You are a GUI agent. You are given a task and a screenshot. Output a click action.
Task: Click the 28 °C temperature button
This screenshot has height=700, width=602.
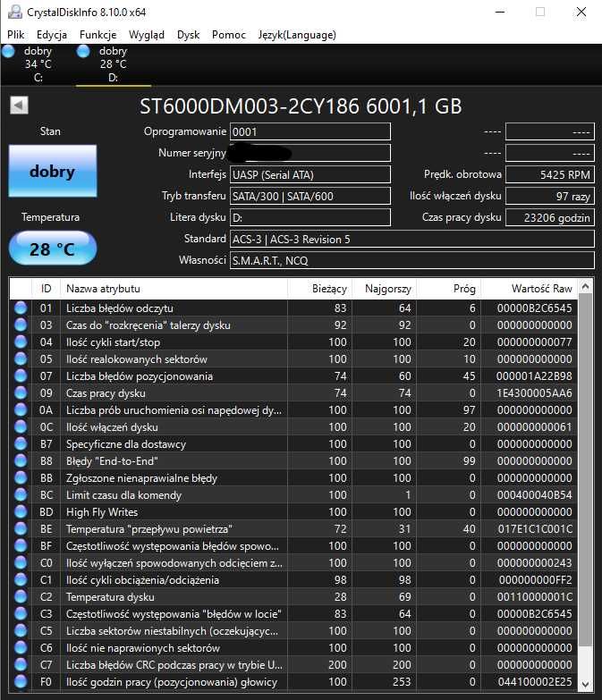pyautogui.click(x=53, y=249)
